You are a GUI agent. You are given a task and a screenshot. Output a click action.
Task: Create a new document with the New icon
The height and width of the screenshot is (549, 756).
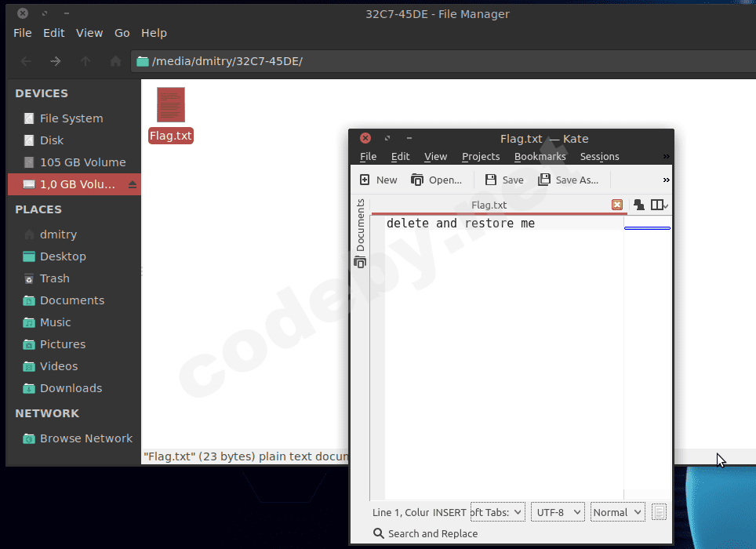click(x=378, y=180)
